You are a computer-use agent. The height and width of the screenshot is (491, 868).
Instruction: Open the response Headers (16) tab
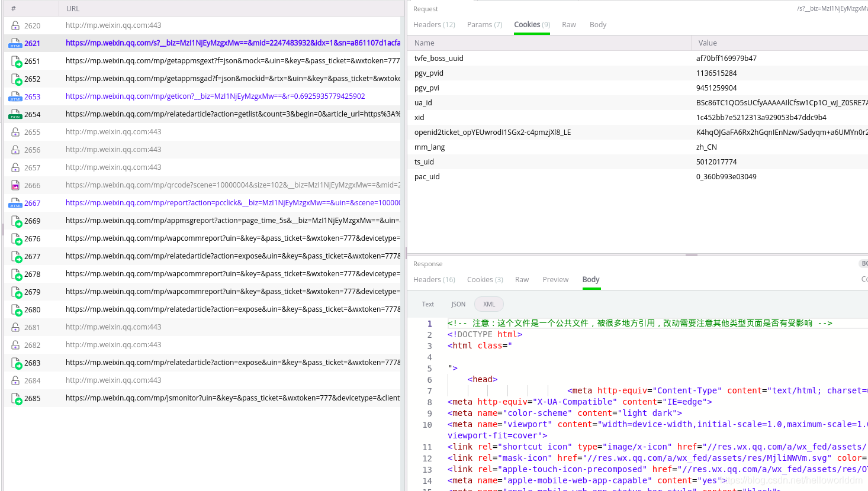(434, 280)
